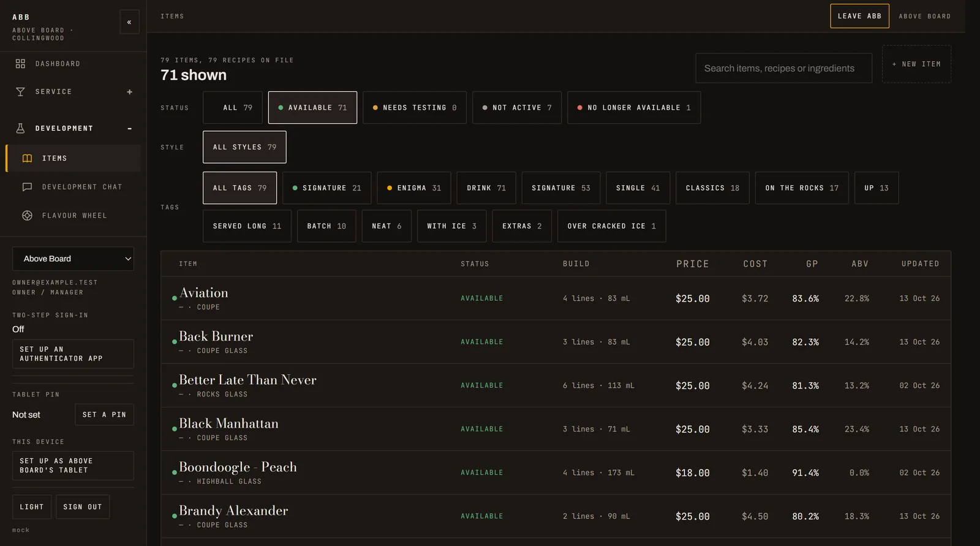Click the Development flask icon
Image resolution: width=980 pixels, height=546 pixels.
(x=20, y=129)
